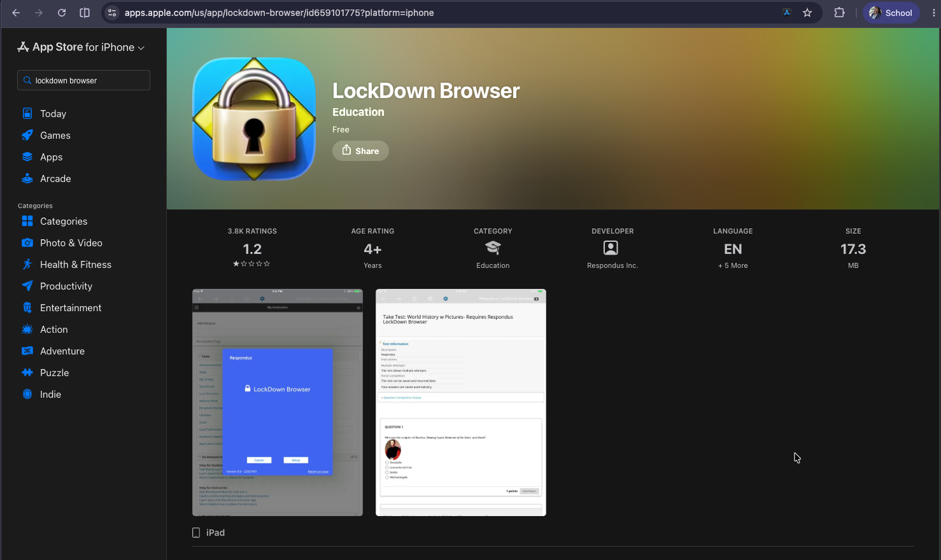
Task: Click the 17.3 MB size badge
Action: pyautogui.click(x=853, y=248)
